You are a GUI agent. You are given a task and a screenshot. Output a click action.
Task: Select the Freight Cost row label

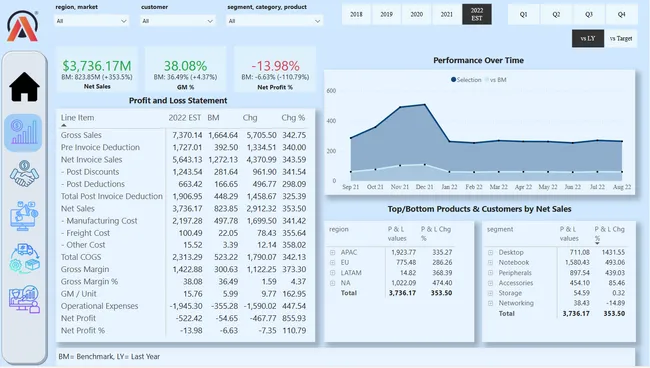point(85,233)
